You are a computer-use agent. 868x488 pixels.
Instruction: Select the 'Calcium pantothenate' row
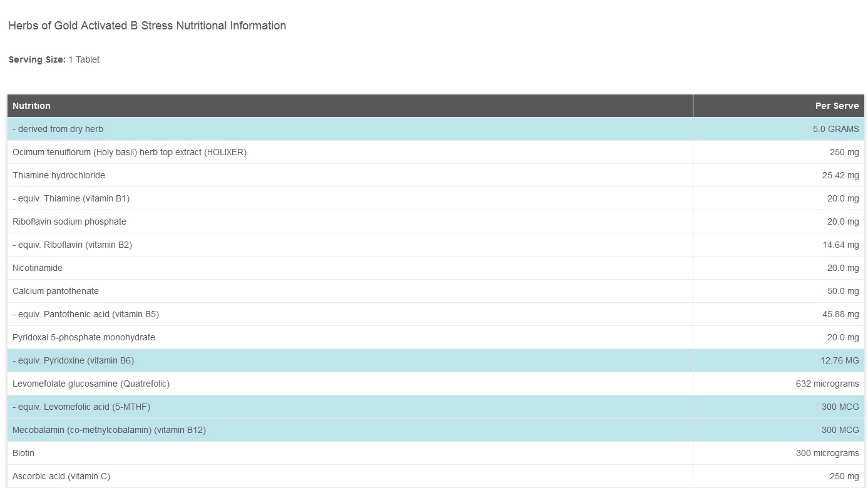[436, 291]
